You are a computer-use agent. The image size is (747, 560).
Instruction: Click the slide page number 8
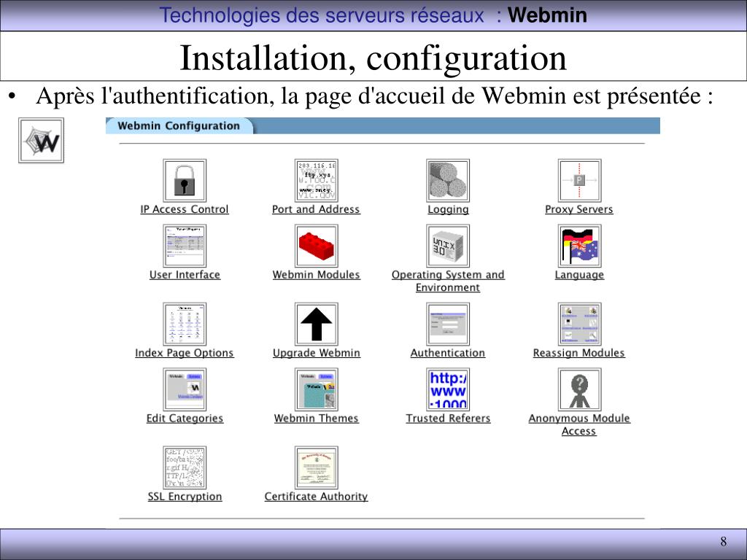[x=723, y=542]
